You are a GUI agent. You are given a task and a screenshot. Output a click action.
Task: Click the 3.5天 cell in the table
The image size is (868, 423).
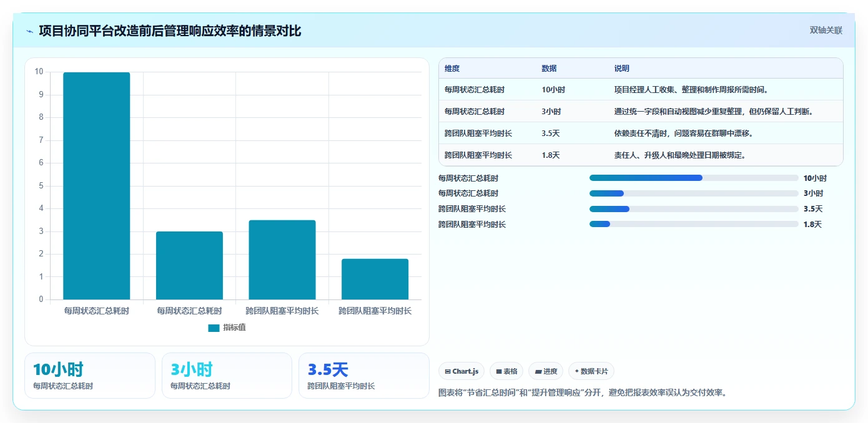pos(551,134)
